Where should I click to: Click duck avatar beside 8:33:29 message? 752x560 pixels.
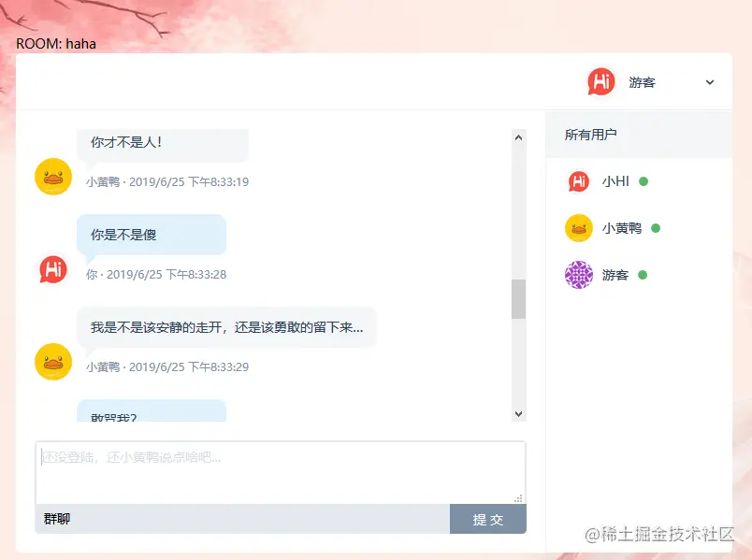click(x=53, y=362)
